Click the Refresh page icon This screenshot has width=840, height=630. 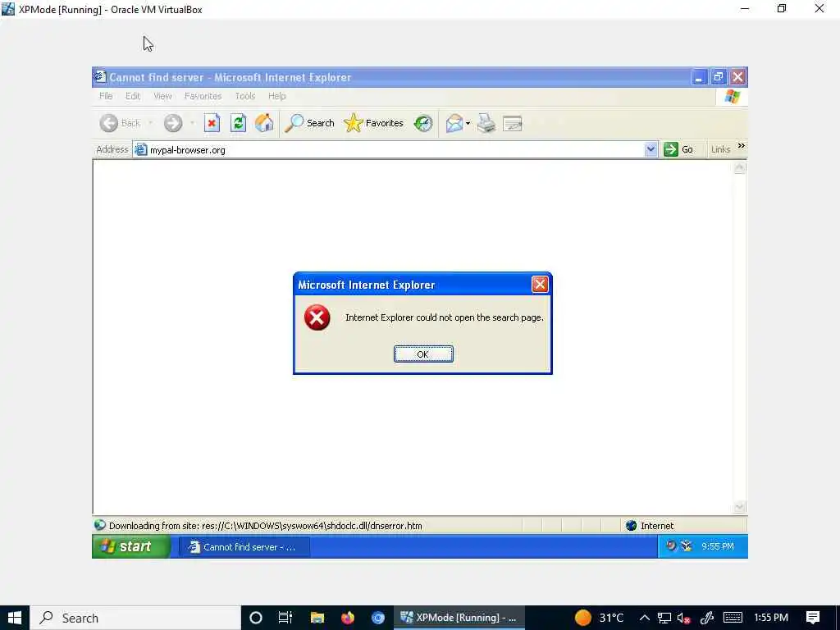point(239,123)
